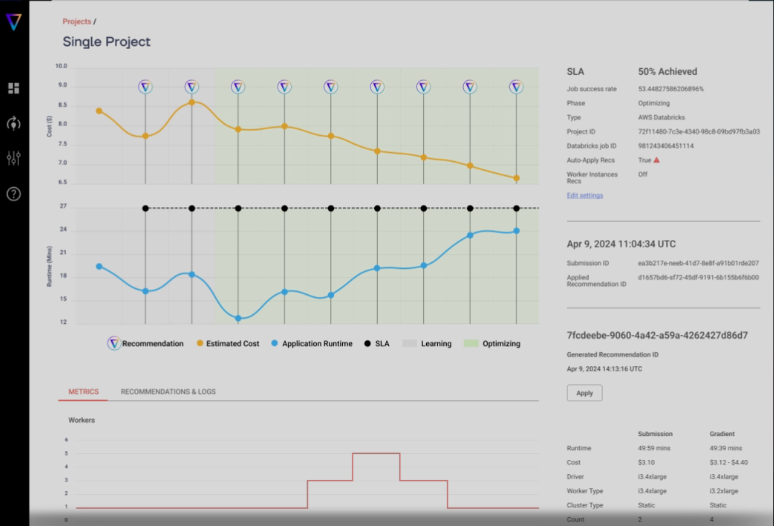774x526 pixels.
Task: Click the Learning gray legend swatch
Action: tap(409, 343)
